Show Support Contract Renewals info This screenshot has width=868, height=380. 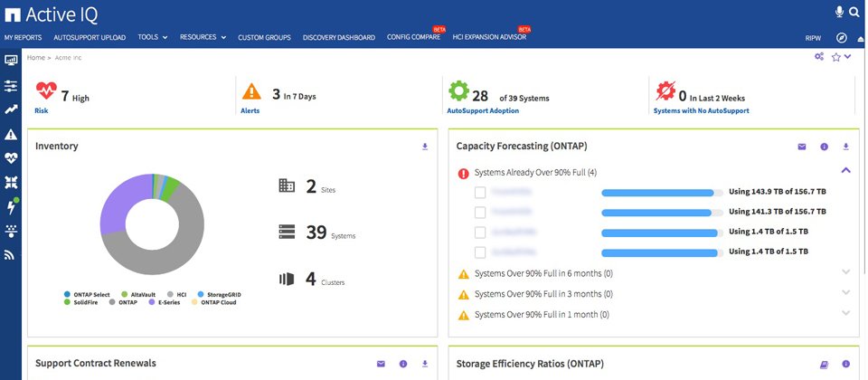click(x=403, y=364)
